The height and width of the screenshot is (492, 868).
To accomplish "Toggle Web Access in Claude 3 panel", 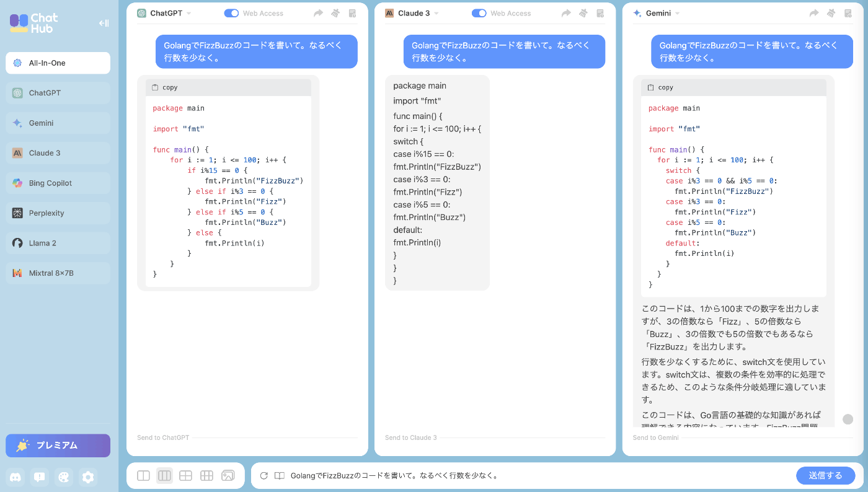I will pos(479,13).
